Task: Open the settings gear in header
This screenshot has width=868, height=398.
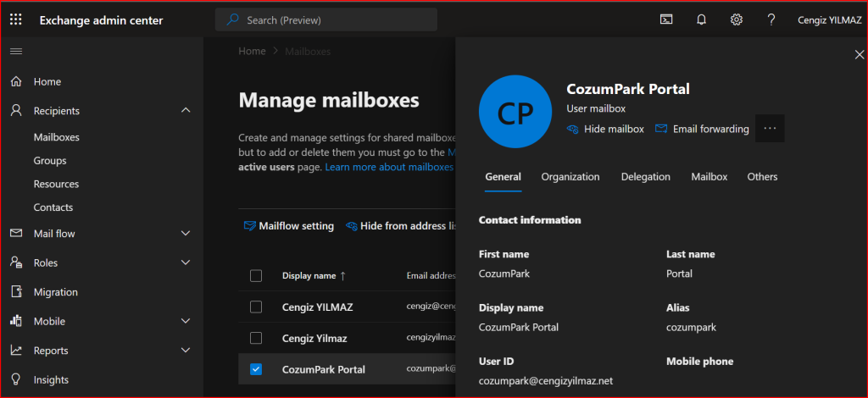Action: click(736, 19)
